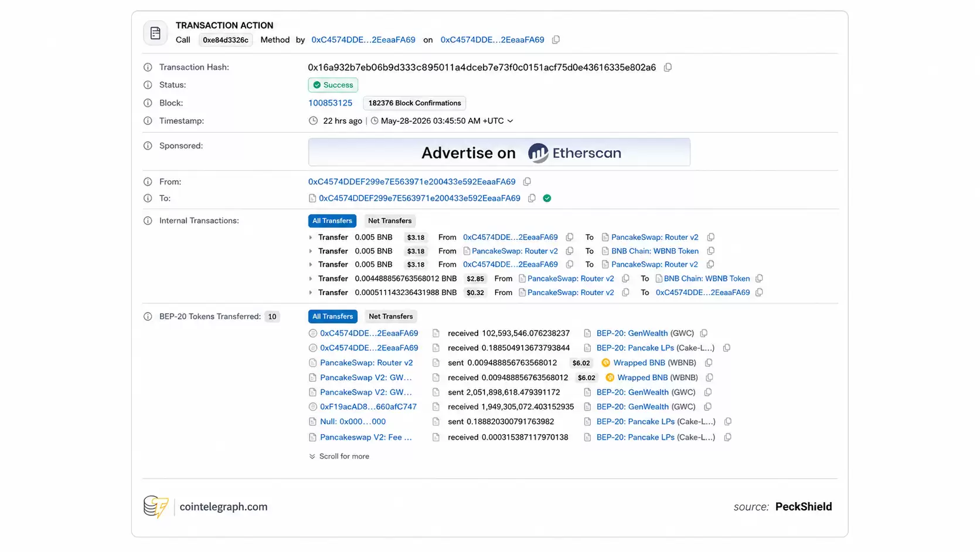Copy the From address using copy icon

[527, 182]
